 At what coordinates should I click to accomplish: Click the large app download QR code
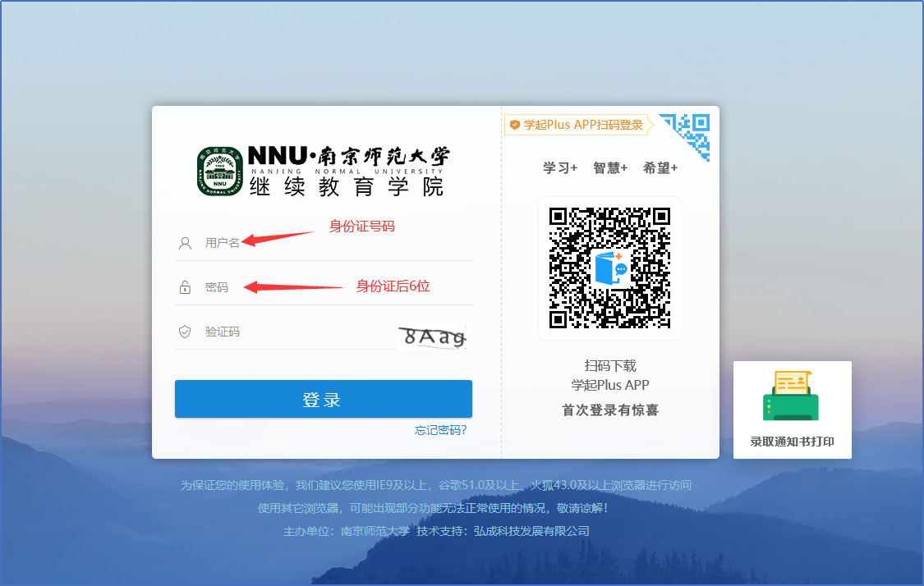coord(610,268)
